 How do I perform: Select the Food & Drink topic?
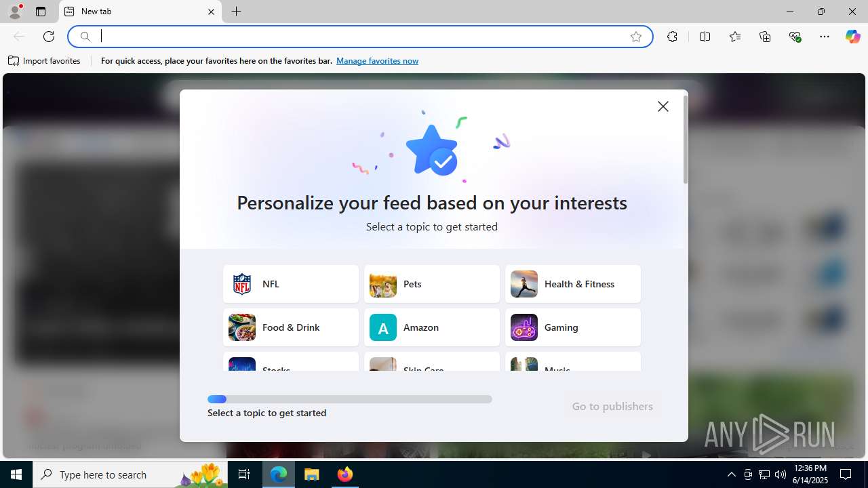(x=291, y=327)
